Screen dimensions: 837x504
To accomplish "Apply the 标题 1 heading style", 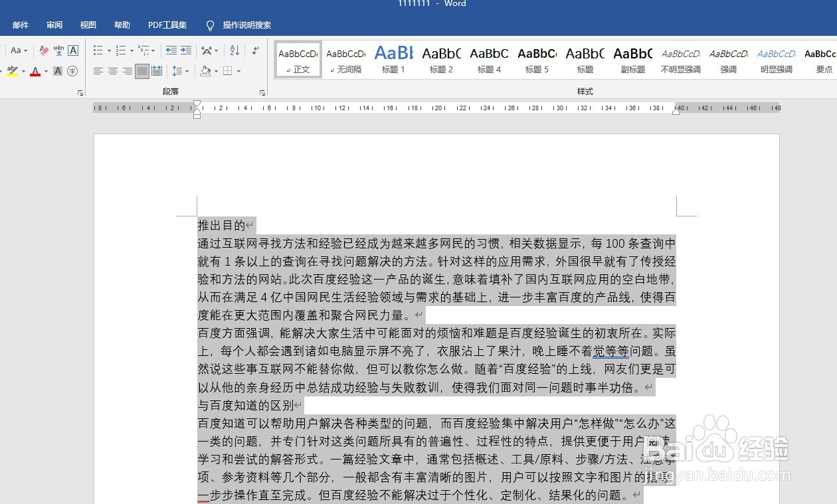I will click(394, 59).
